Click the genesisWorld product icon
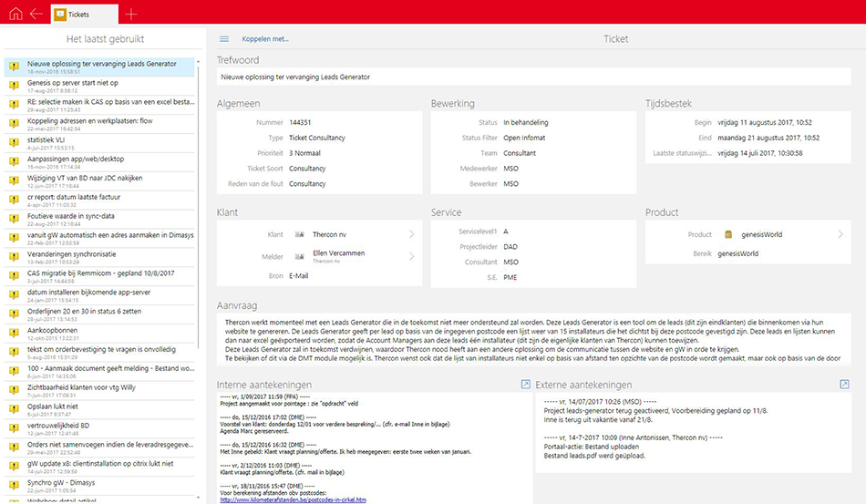Viewport: 866px width, 504px height. pos(728,234)
